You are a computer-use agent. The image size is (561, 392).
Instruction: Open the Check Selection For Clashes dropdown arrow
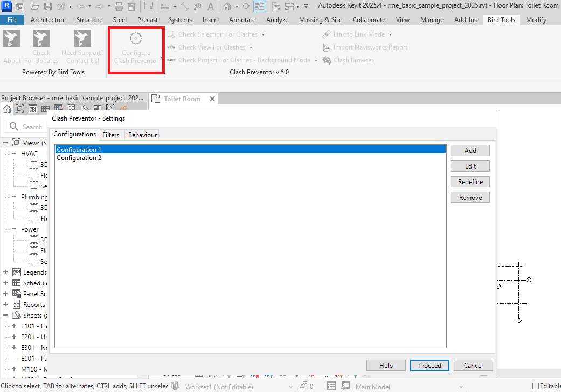[264, 34]
